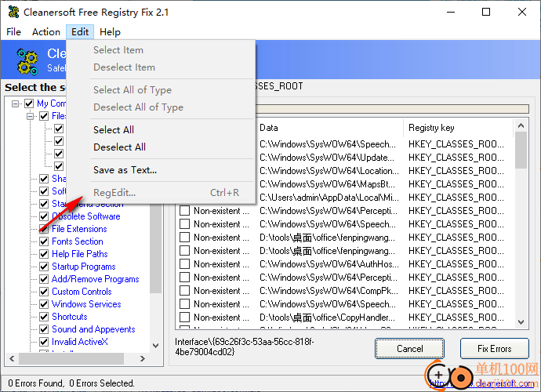Open the Help menu

tap(110, 32)
